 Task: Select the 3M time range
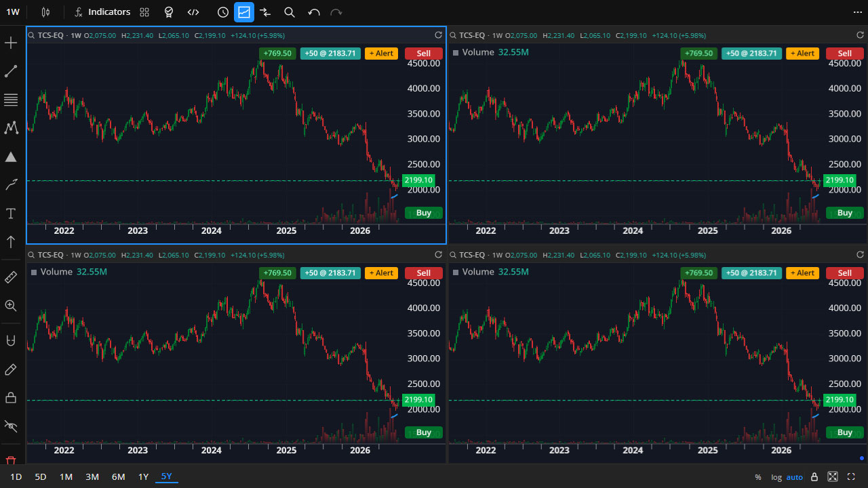(92, 476)
